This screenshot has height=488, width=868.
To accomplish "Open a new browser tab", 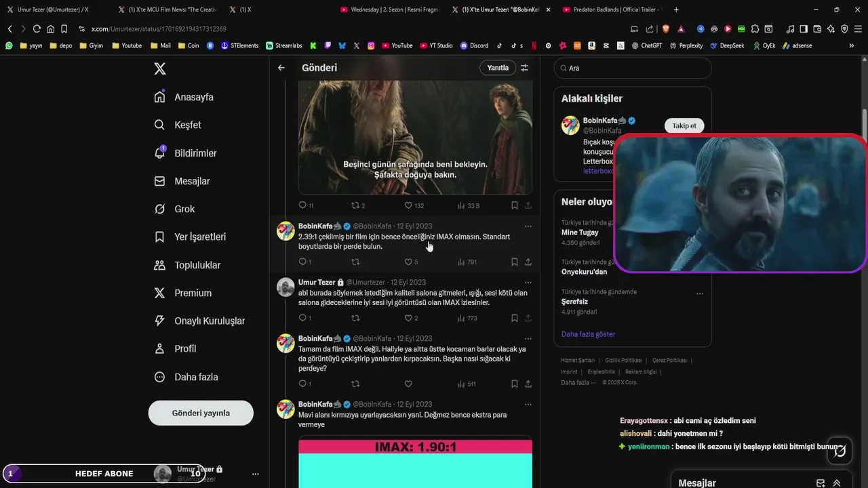I will [x=676, y=9].
